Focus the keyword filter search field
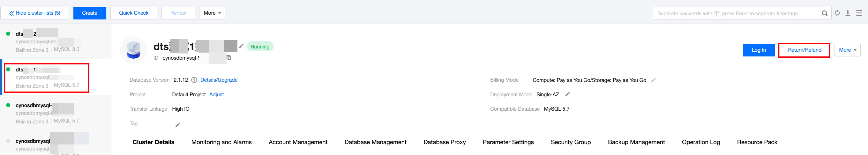The width and height of the screenshot is (868, 155). [735, 13]
